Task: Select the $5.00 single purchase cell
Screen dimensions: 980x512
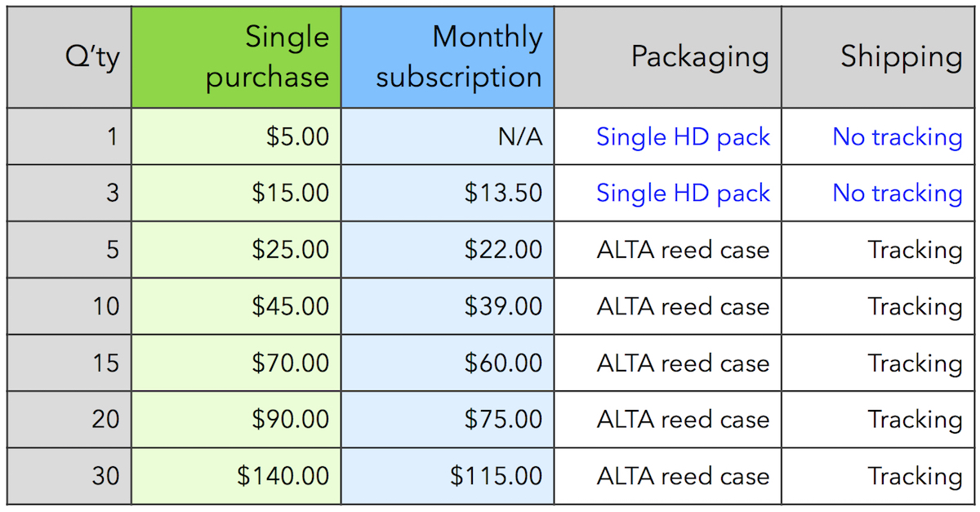Action: point(236,136)
